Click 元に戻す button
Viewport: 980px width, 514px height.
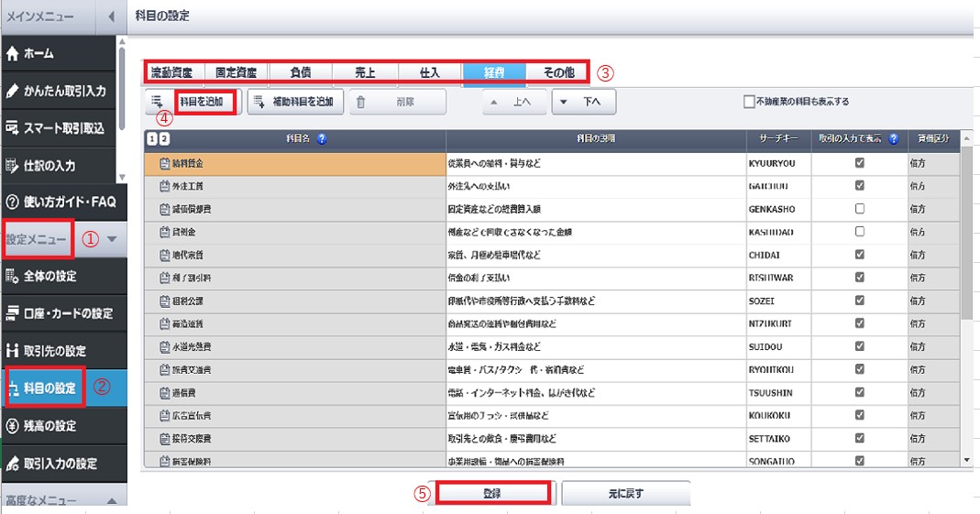pyautogui.click(x=625, y=494)
